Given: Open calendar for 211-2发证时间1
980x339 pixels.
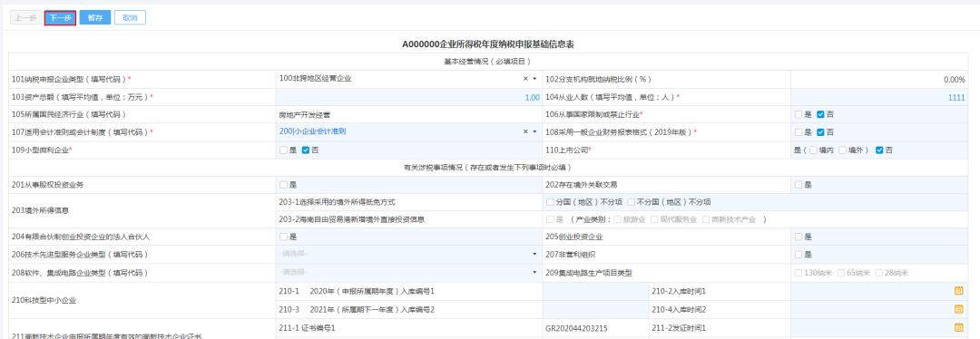Looking at the screenshot, I should (959, 327).
